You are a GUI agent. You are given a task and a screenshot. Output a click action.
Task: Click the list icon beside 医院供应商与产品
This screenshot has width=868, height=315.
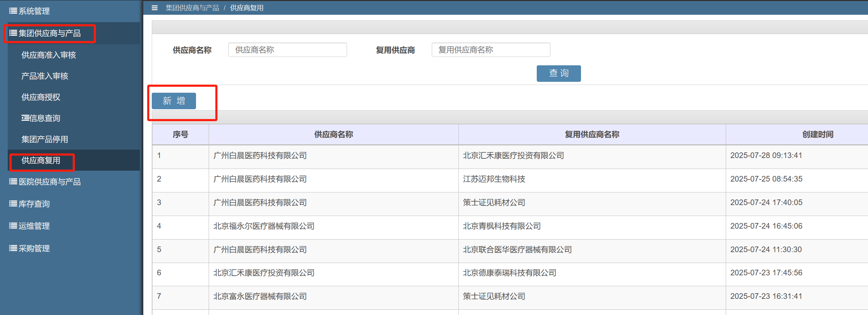tap(13, 182)
